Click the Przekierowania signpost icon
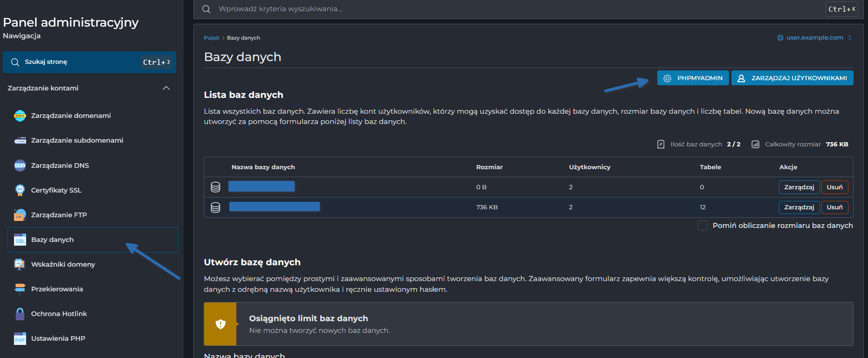The height and width of the screenshot is (358, 868). (20, 289)
